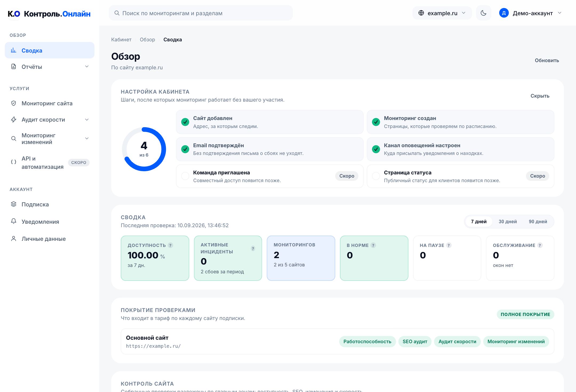Viewport: 576px width, 392px height.
Task: Click the Мониторинг изменений coverage tag
Action: (516, 342)
